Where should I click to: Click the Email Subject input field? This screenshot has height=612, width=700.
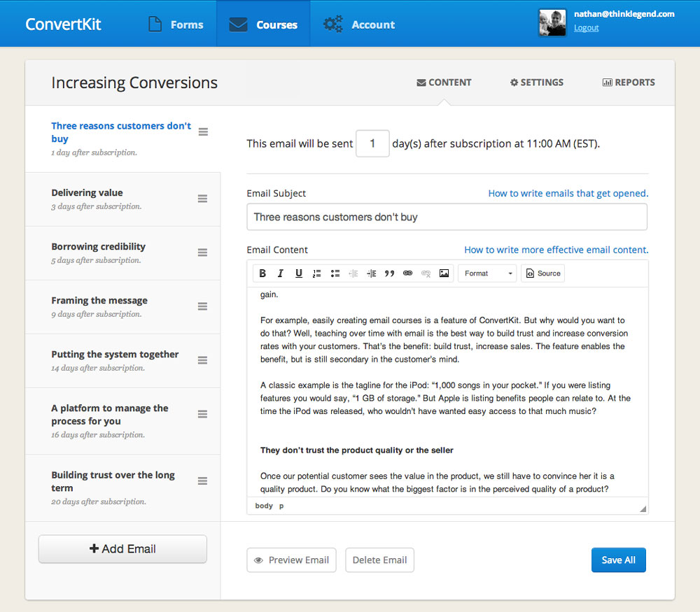coord(447,218)
